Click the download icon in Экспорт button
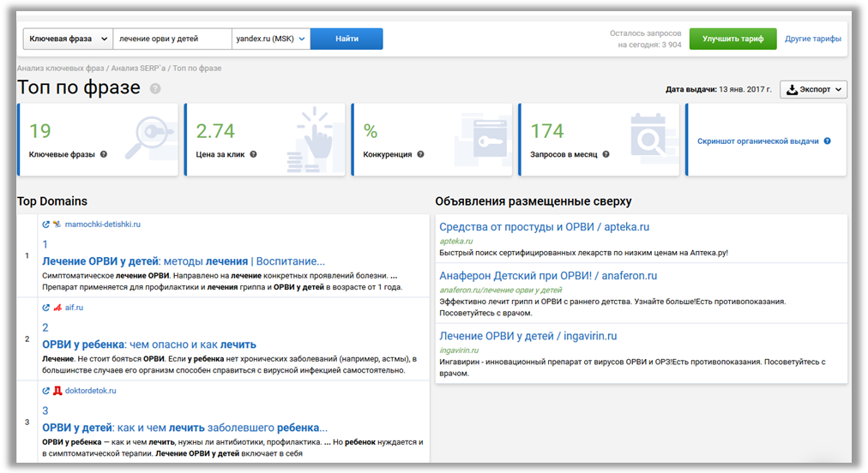 point(793,90)
